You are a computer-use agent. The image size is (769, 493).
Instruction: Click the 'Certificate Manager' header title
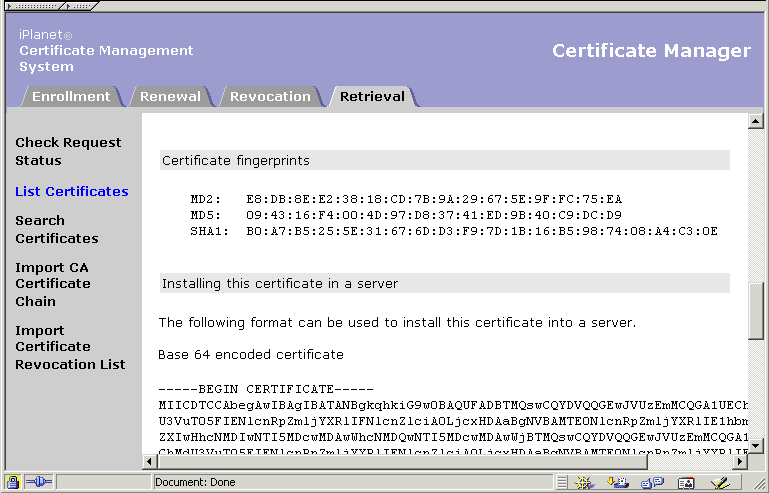tap(651, 51)
